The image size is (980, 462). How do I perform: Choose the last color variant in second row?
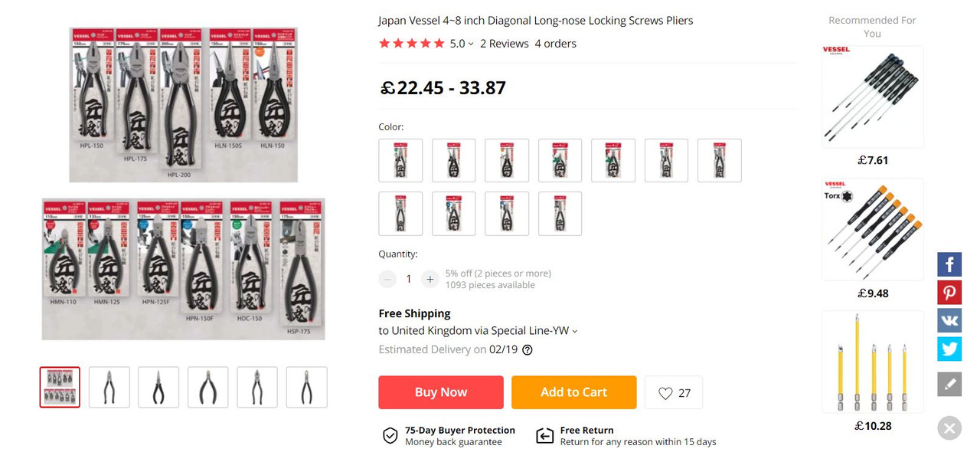(x=560, y=213)
